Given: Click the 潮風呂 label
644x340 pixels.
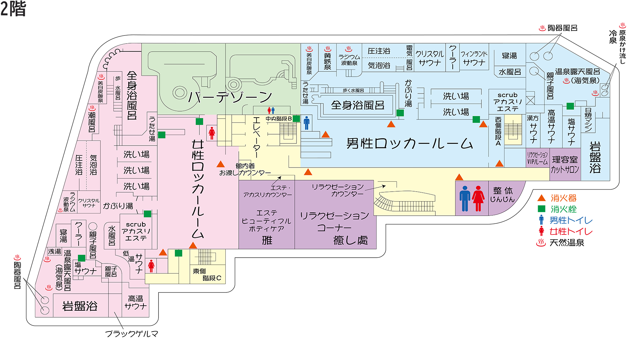Looking at the screenshot, I should [x=92, y=122].
